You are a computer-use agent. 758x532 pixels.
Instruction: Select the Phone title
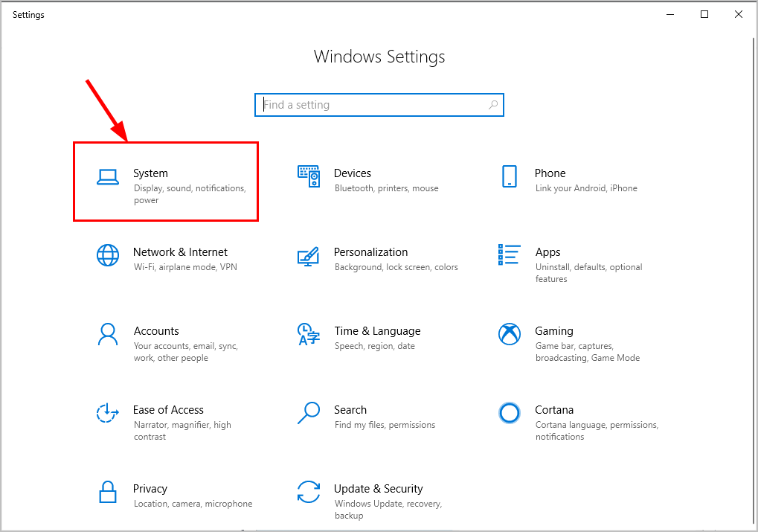[x=550, y=173]
